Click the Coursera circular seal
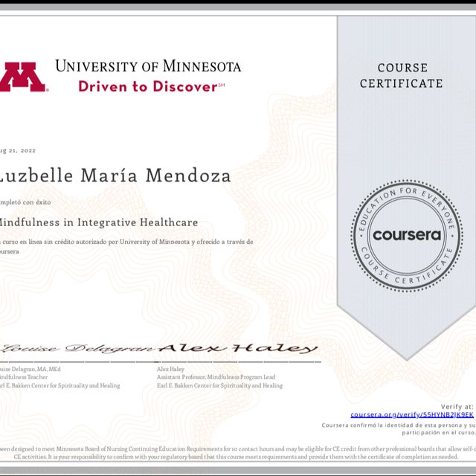476x476 pixels. (x=407, y=236)
